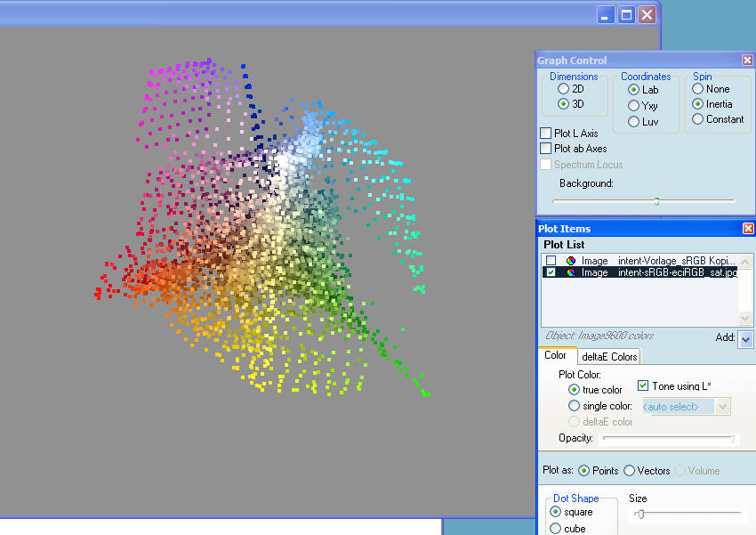Select Yxy coordinates
756x535 pixels.
click(633, 106)
